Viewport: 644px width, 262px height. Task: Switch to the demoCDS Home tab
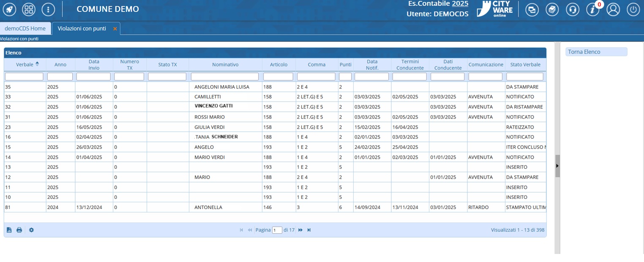(x=25, y=28)
